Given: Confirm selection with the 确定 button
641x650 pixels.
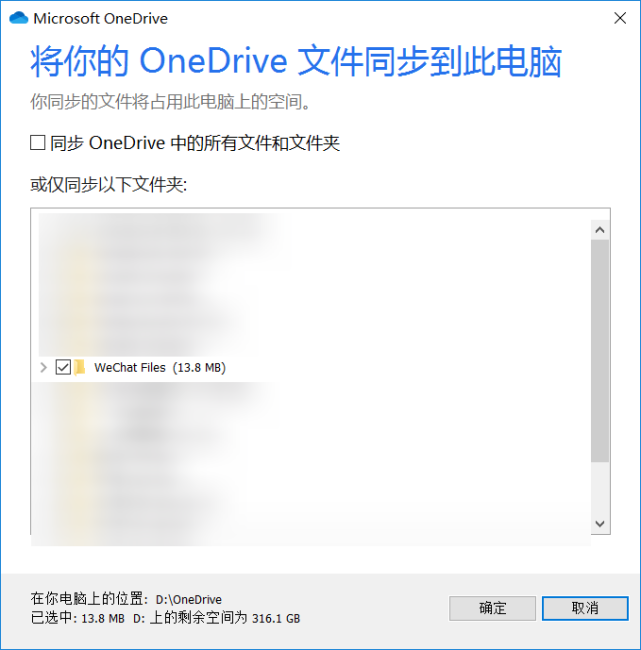Looking at the screenshot, I should pos(492,608).
